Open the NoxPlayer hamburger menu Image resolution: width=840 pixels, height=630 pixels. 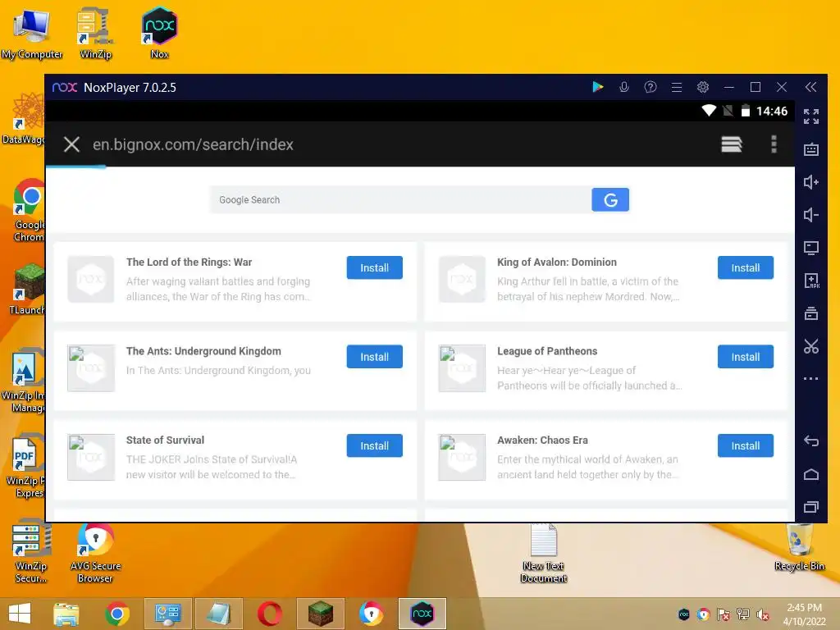[677, 87]
